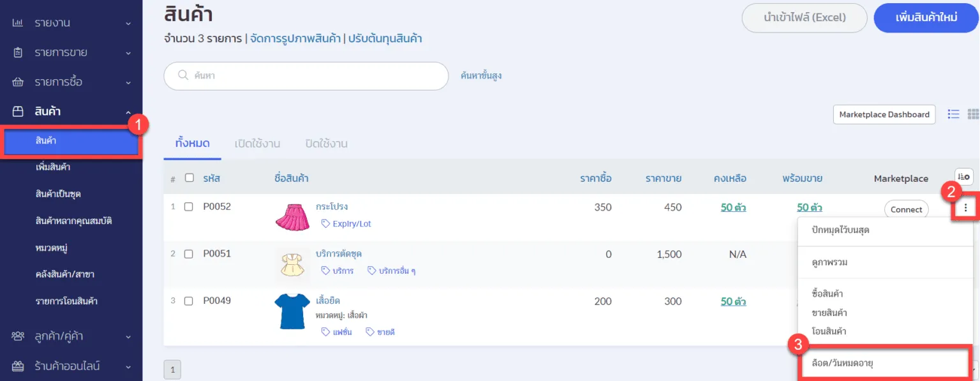Click the search magnifier icon

tap(182, 75)
